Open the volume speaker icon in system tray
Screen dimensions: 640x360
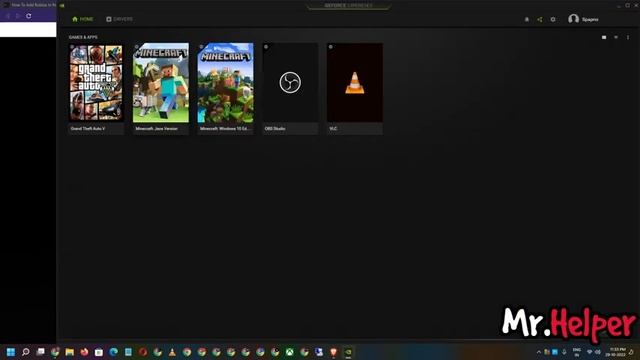pyautogui.click(x=598, y=352)
